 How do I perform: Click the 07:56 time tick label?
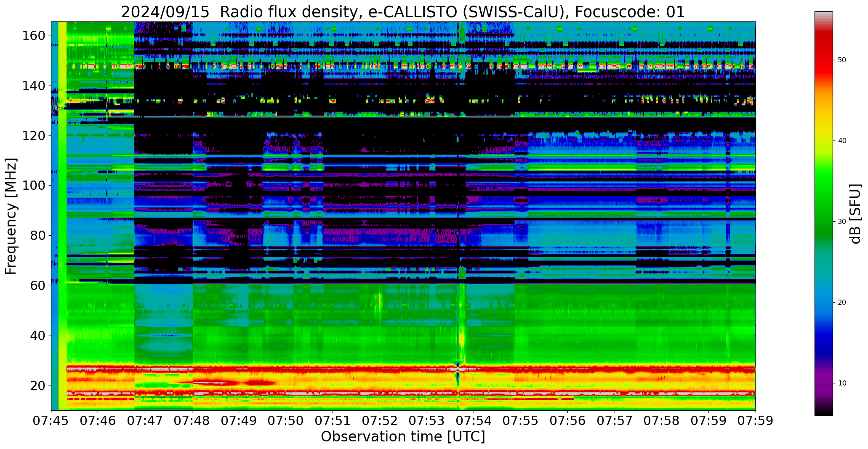point(568,420)
